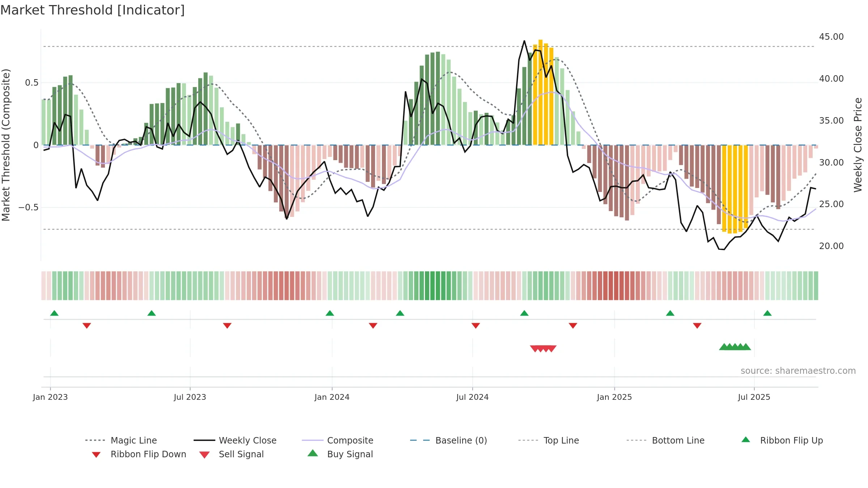868x488 pixels.
Task: Click the Market Threshold (Composite) axis title
Action: (6, 145)
